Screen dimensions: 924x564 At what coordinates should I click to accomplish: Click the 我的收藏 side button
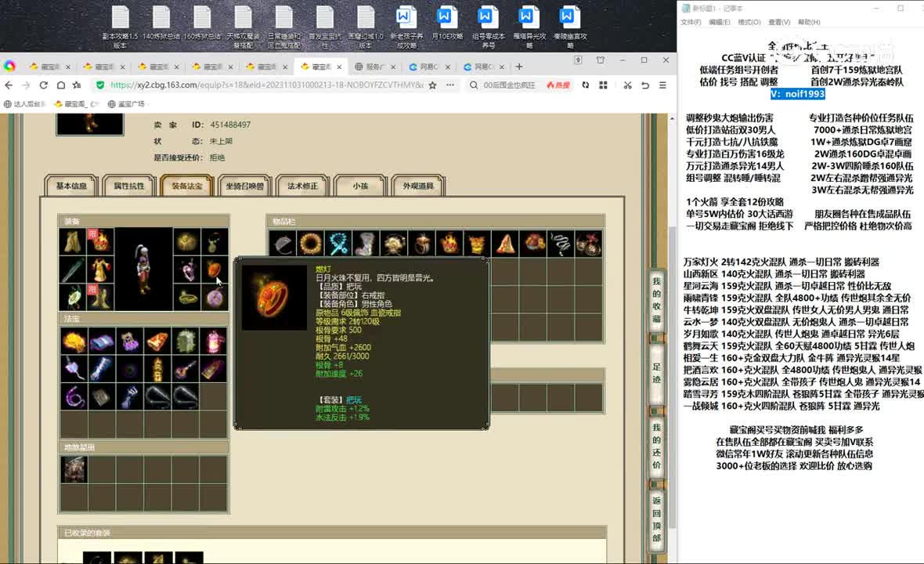coord(656,300)
